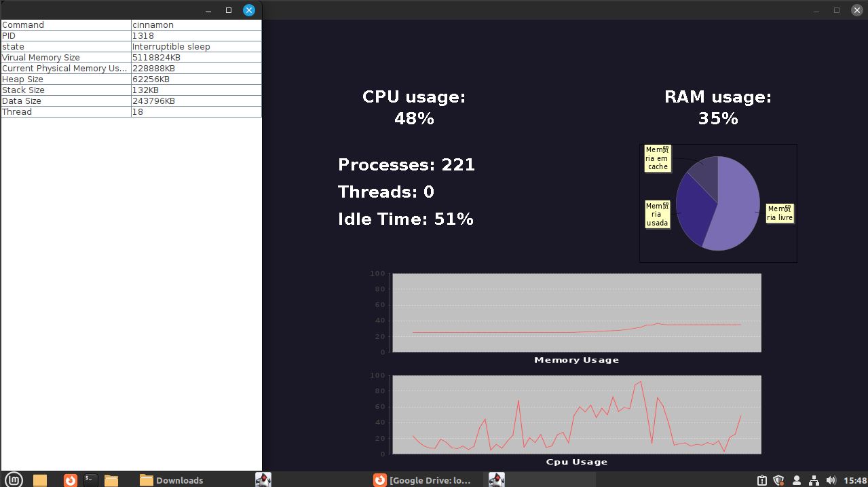
Task: Select the 'cinnamon' command cell
Action: point(196,24)
